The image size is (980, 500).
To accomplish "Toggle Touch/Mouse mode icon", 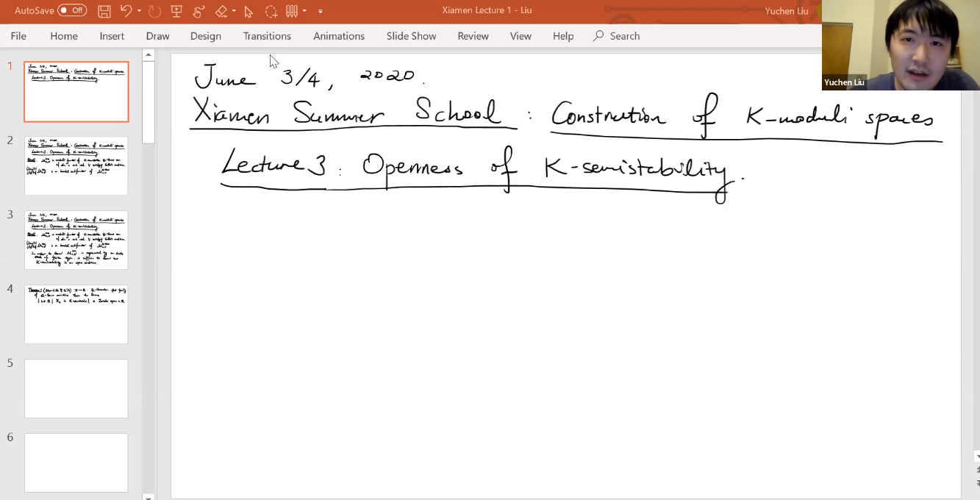I will pos(198,11).
